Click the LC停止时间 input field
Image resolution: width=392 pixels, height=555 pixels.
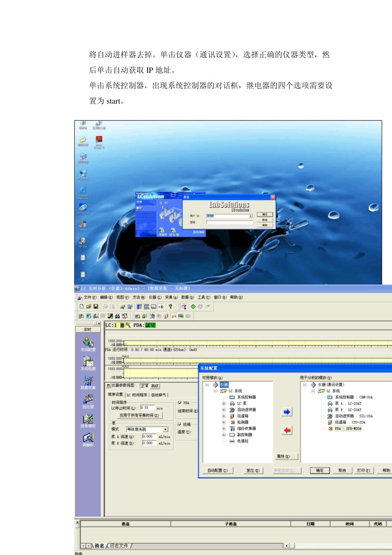[x=147, y=408]
